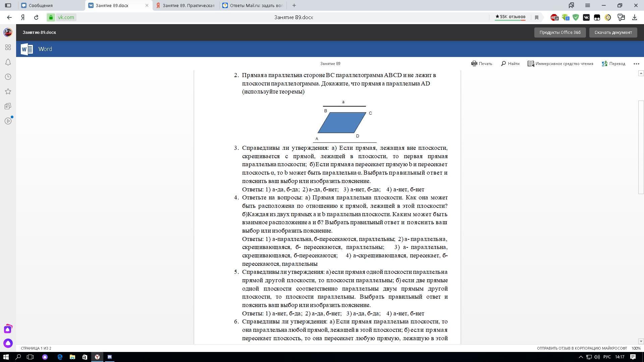Show hidden system tray icons
This screenshot has width=644, height=362.
tap(581, 357)
